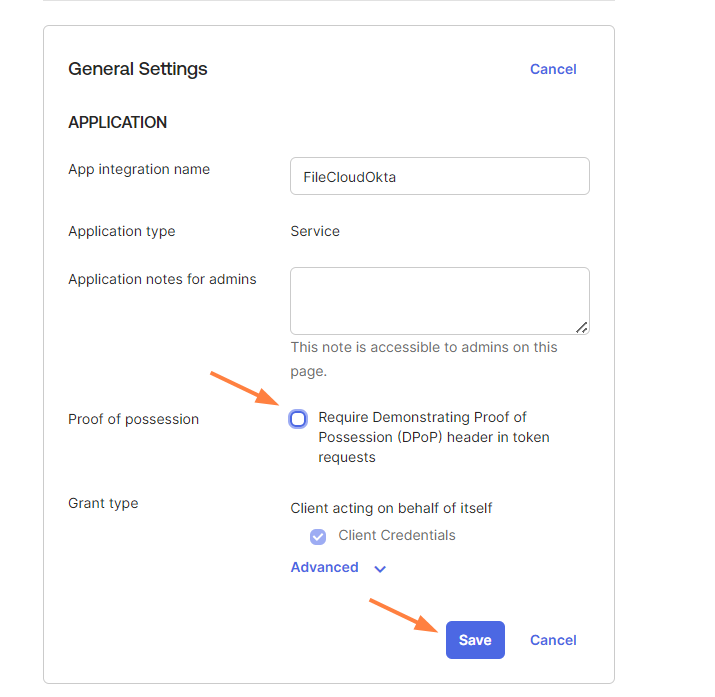Click the Application notes for admins label
Viewport: 715px width, 697px height.
pyautogui.click(x=162, y=279)
